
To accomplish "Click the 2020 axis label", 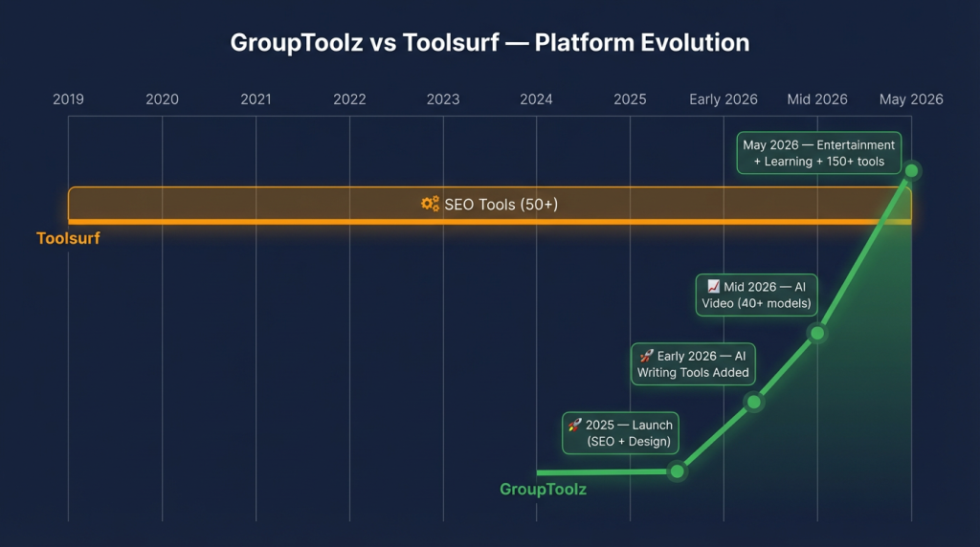I will click(x=162, y=99).
